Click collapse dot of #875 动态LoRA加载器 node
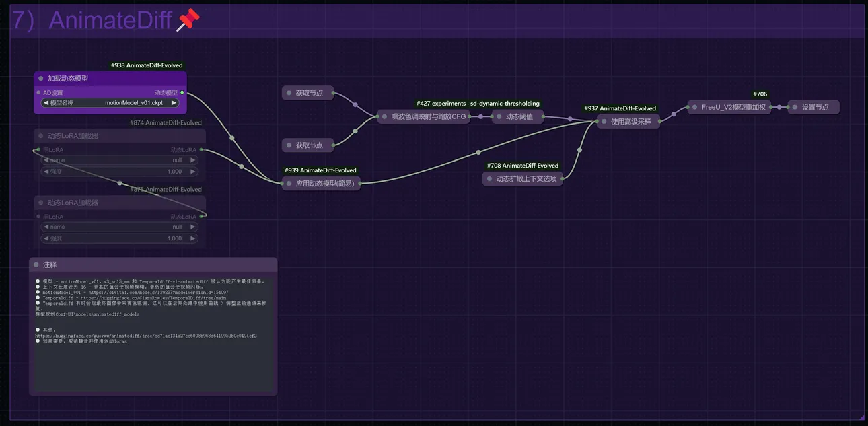 41,203
